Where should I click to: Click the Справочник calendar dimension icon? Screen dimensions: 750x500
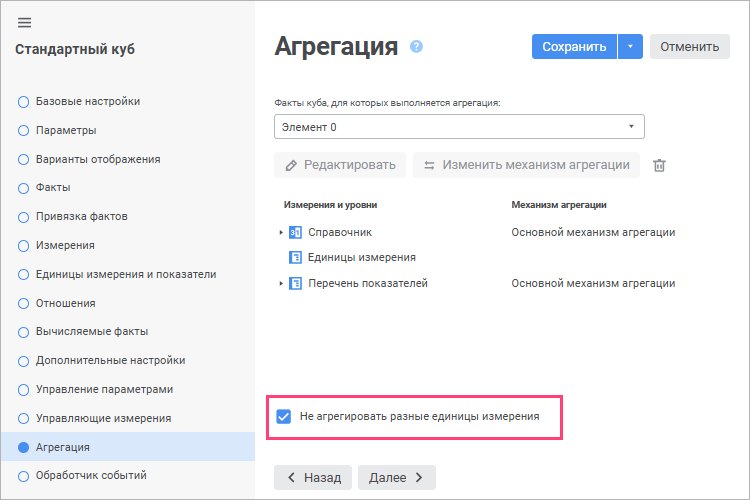295,233
